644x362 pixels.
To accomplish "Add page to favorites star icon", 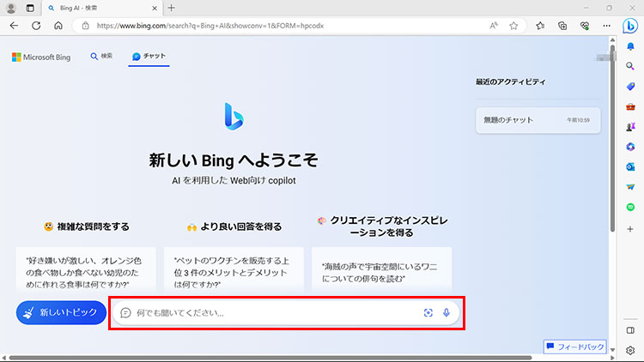I will (x=513, y=26).
